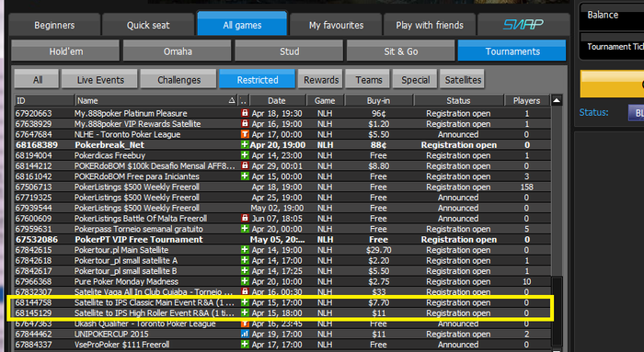This screenshot has width=644, height=352.
Task: Select PokerListings $500 Weekly Freeroll with 158 players
Action: pos(282,187)
